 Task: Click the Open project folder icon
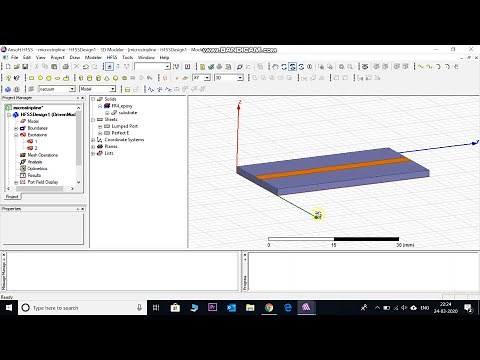pos(16,67)
